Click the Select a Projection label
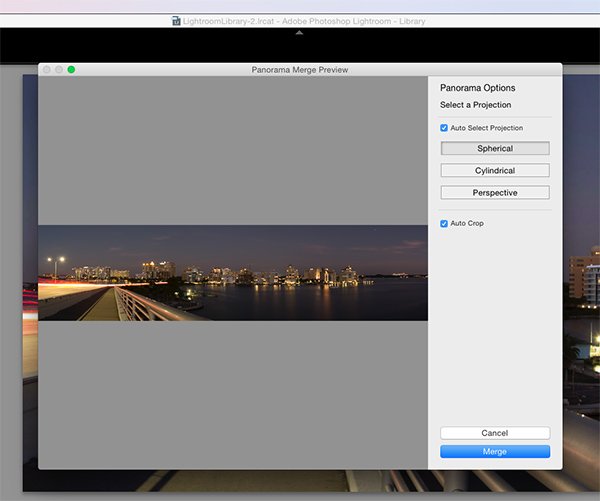The height and width of the screenshot is (501, 600). click(475, 106)
